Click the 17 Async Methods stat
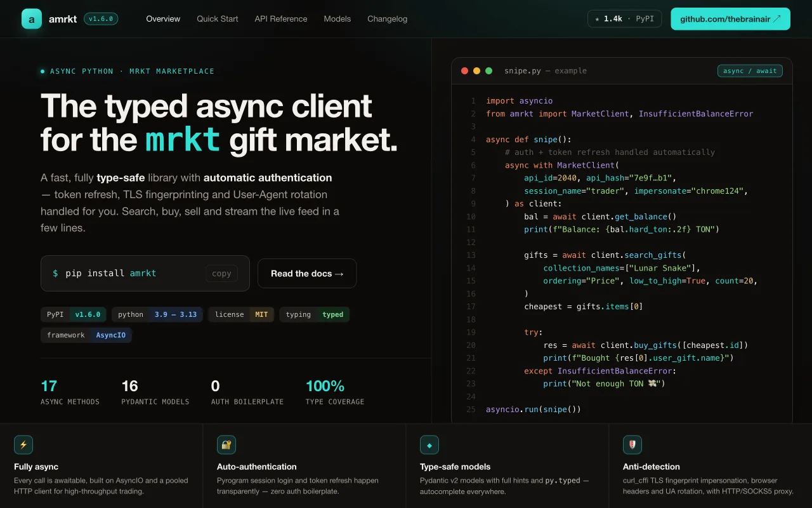This screenshot has height=508, width=812. [x=70, y=392]
